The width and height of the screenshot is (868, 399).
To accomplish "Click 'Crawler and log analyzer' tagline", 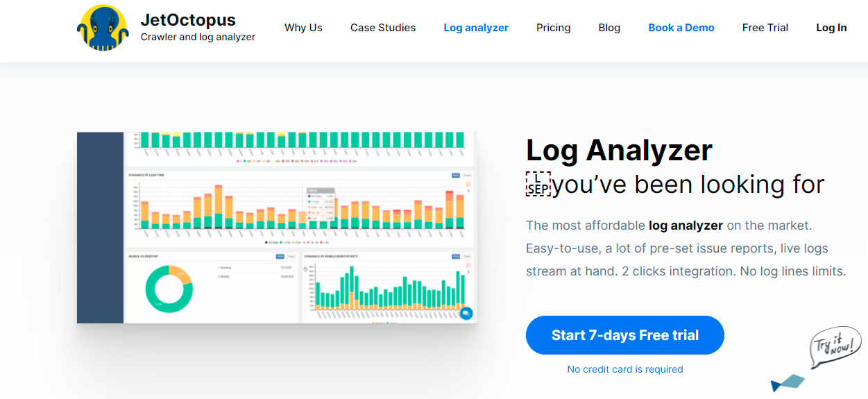I will (198, 37).
